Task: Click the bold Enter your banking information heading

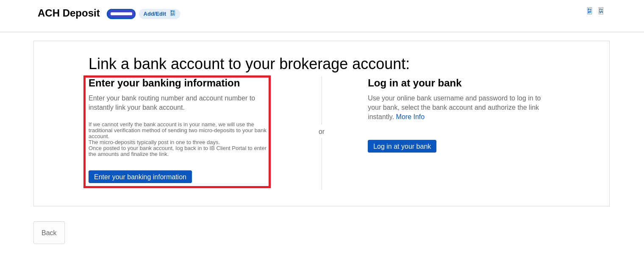Action: pyautogui.click(x=164, y=83)
